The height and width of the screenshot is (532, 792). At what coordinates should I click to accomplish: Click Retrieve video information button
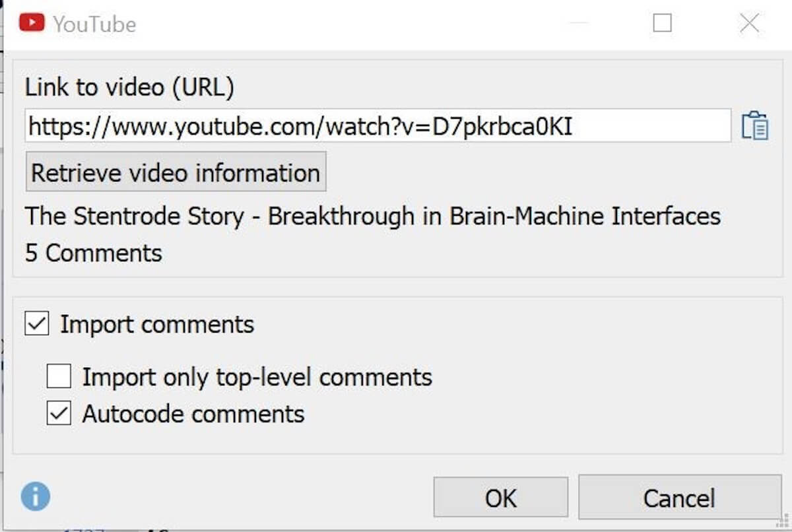176,172
